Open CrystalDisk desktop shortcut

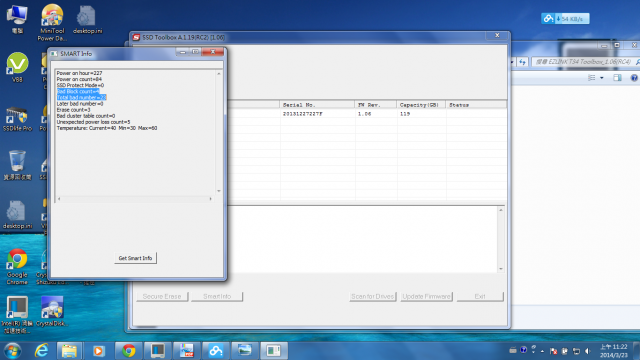point(52,311)
